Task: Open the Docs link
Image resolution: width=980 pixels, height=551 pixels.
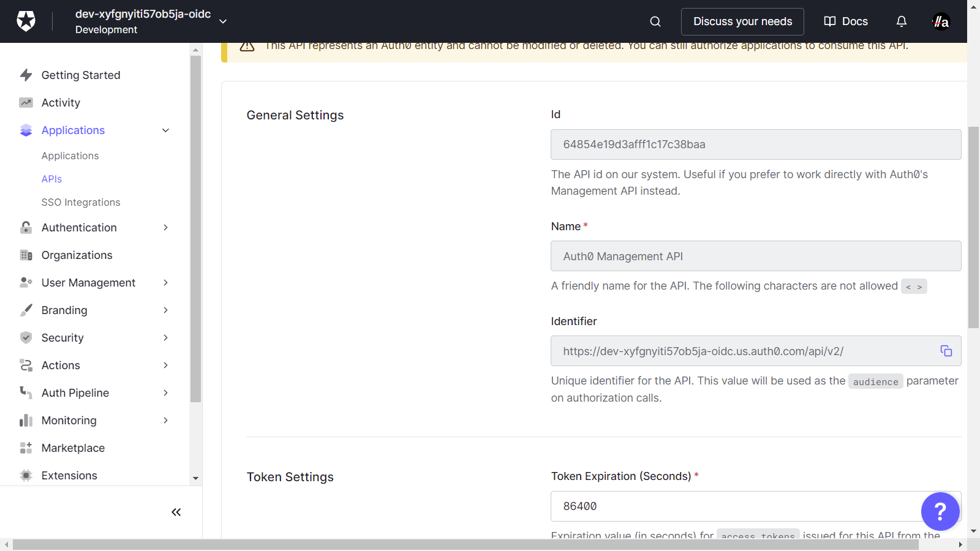Action: click(846, 21)
